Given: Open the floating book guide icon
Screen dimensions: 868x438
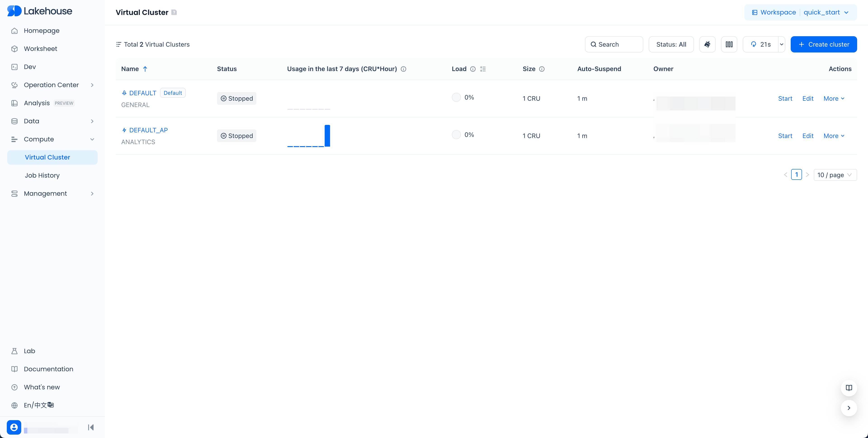Looking at the screenshot, I should 849,388.
